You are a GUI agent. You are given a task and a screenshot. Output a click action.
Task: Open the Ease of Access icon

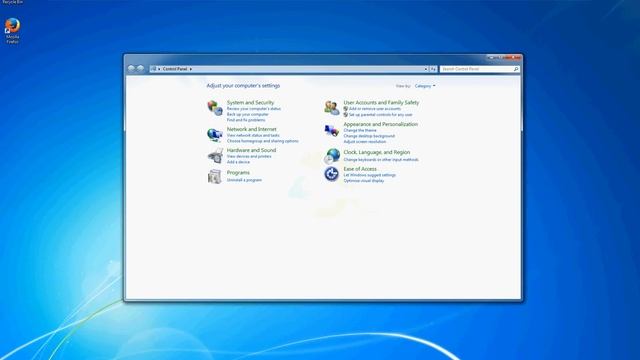pyautogui.click(x=331, y=174)
